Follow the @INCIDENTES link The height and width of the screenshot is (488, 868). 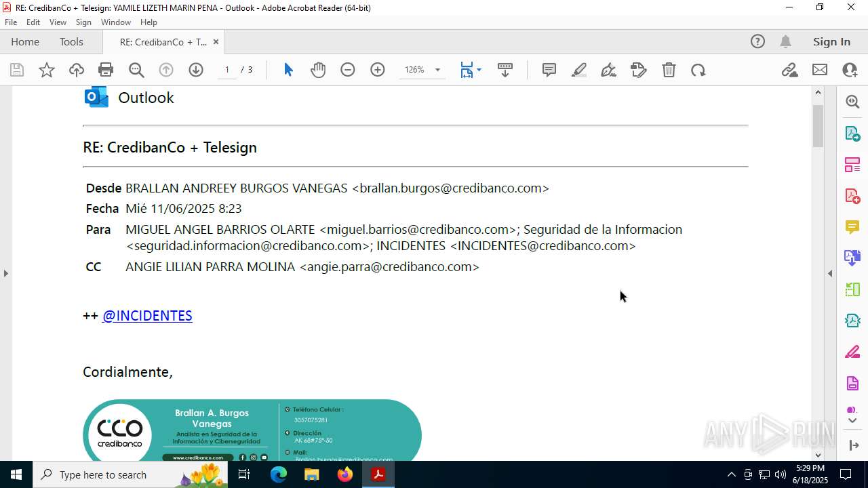(x=147, y=315)
